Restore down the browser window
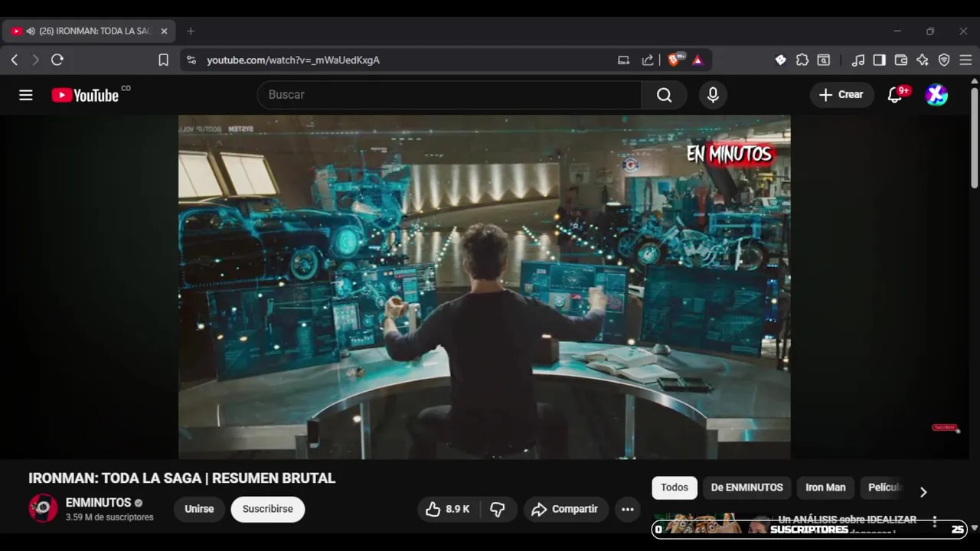 (x=930, y=31)
